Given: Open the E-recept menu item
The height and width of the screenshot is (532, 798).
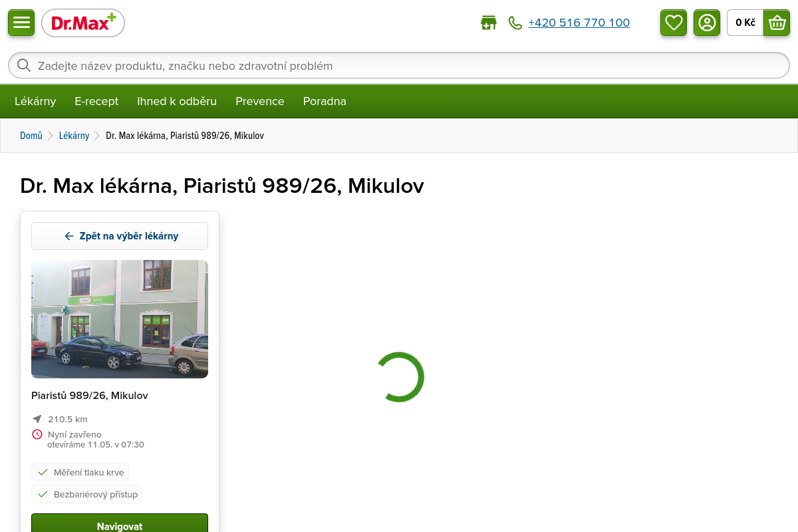Looking at the screenshot, I should (96, 101).
